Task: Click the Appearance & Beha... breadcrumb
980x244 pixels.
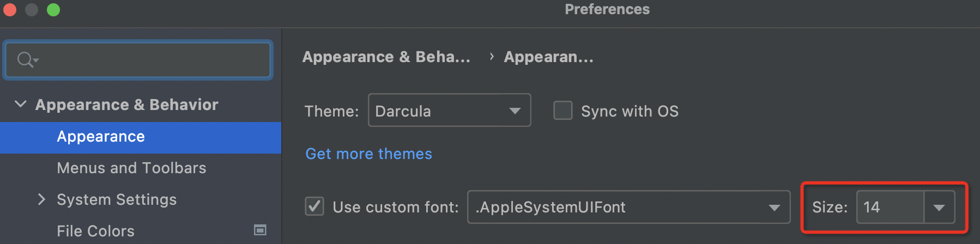Action: 386,57
